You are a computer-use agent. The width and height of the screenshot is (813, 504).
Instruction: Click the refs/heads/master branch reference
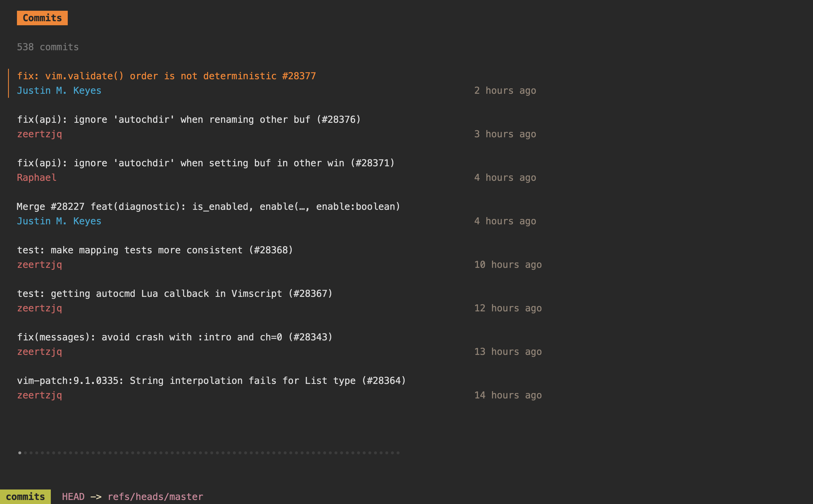(x=155, y=497)
